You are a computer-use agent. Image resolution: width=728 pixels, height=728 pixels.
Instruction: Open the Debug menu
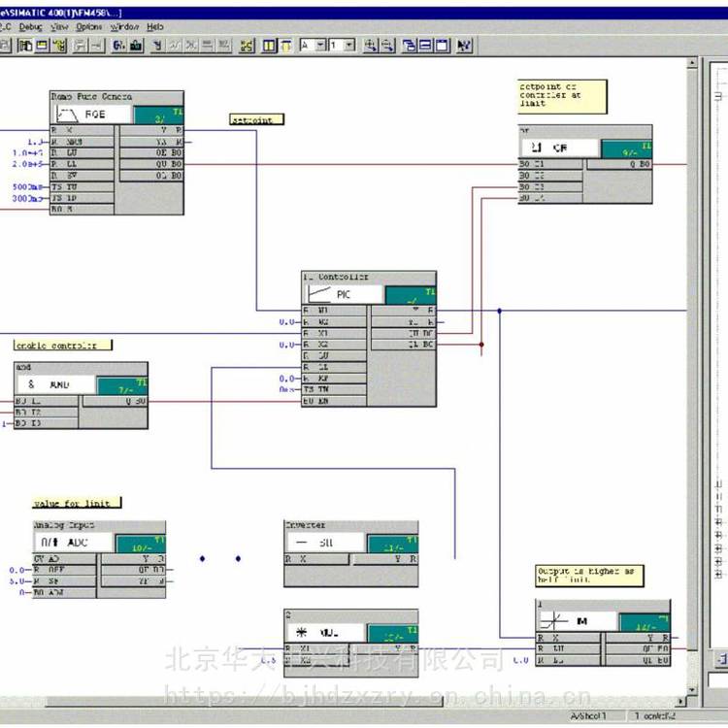pyautogui.click(x=31, y=27)
